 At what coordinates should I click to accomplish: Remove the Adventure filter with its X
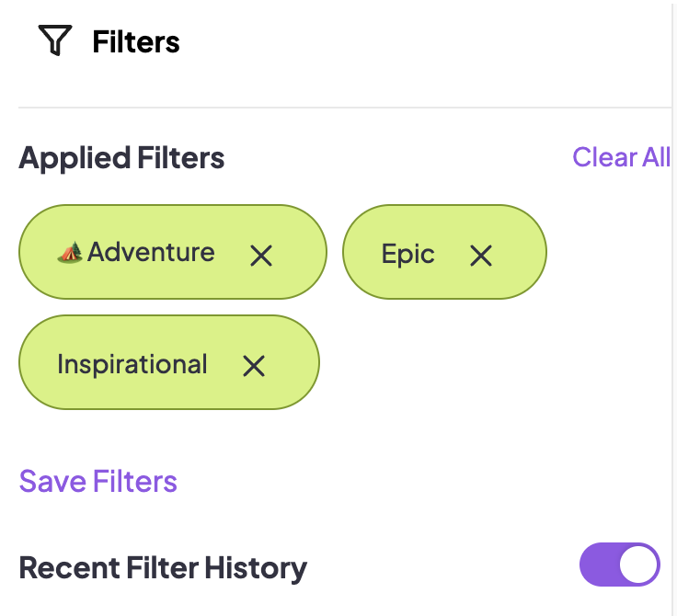coord(261,256)
